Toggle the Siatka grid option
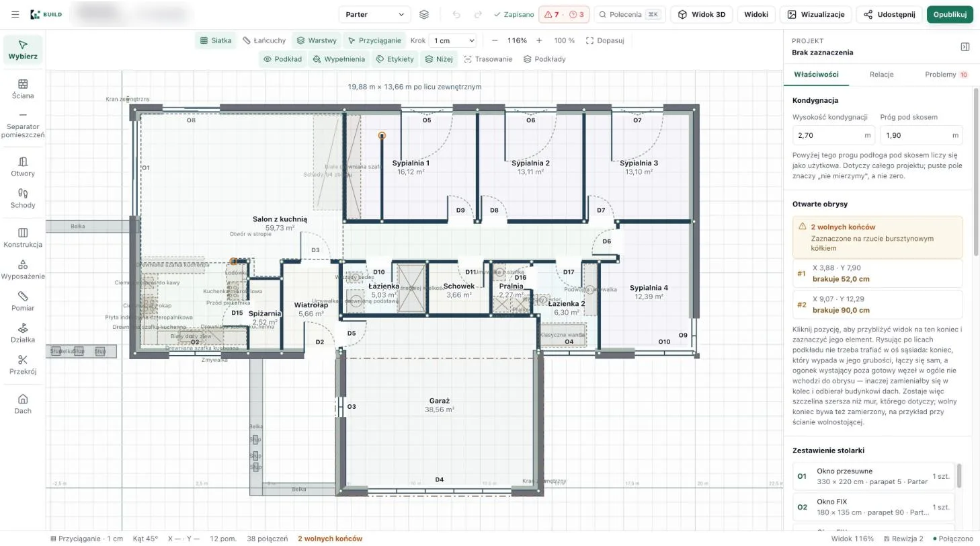Image resolution: width=980 pixels, height=546 pixels. (216, 40)
